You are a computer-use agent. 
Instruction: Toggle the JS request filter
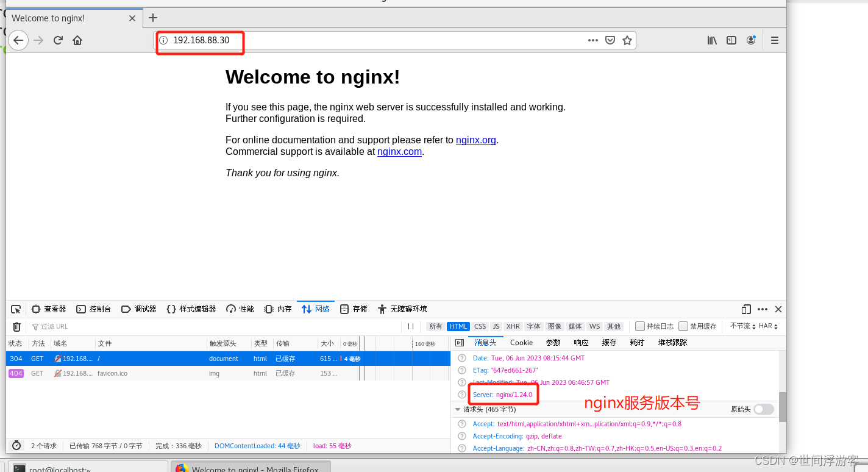[x=496, y=326]
